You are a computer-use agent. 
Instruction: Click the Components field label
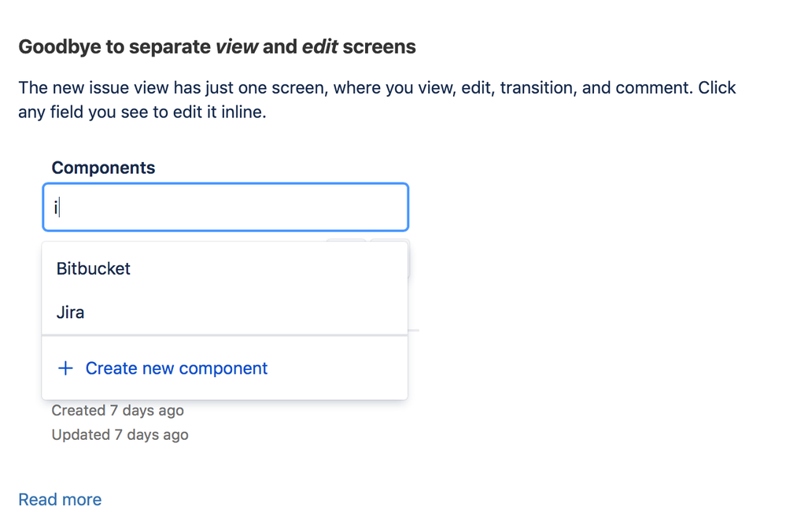point(103,168)
